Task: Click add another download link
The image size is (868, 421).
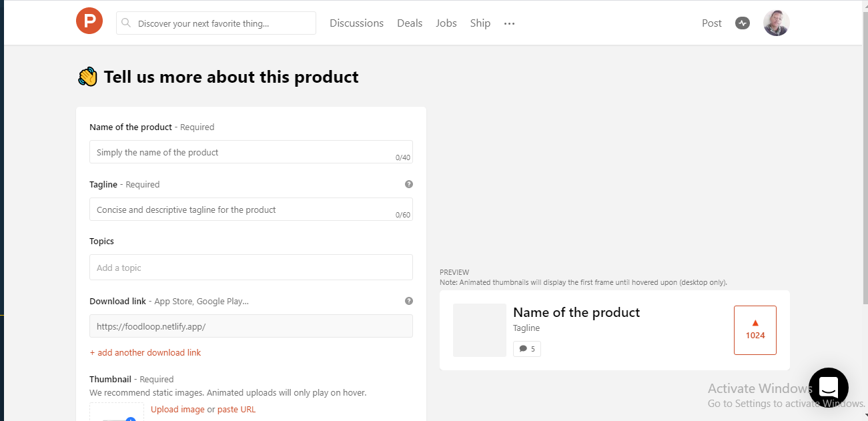Action: (145, 352)
